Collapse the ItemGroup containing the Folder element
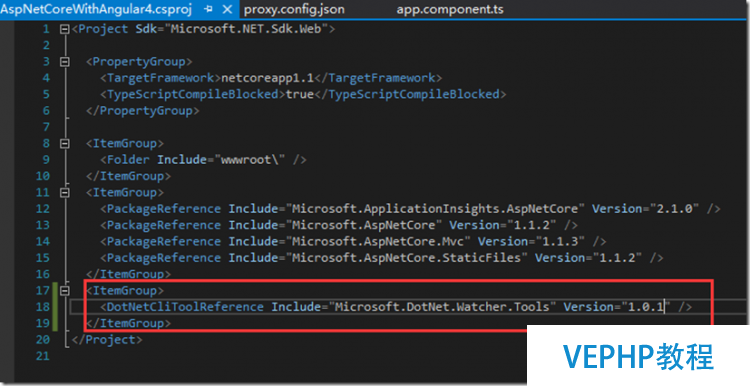Viewport: 750px width, 386px height. [x=64, y=143]
